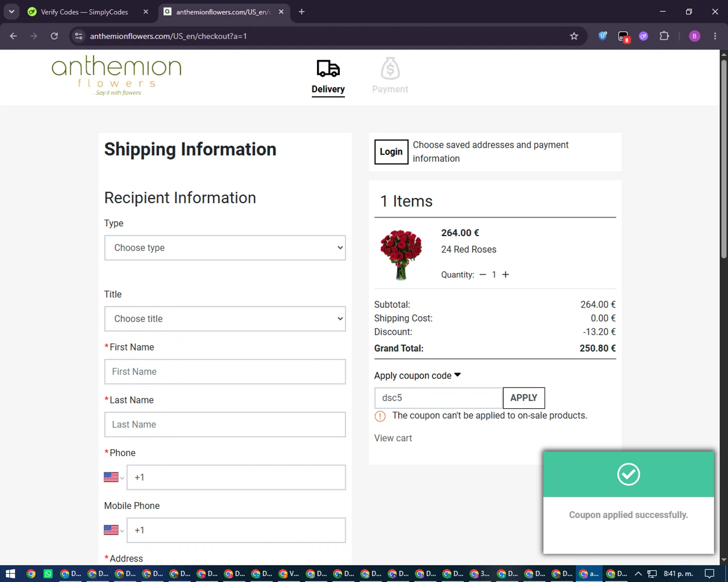Click the APPLY coupon button
This screenshot has width=728, height=582.
(524, 398)
